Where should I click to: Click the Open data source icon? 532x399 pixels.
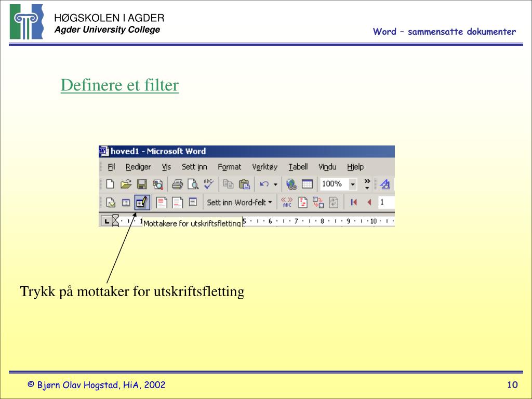126,203
